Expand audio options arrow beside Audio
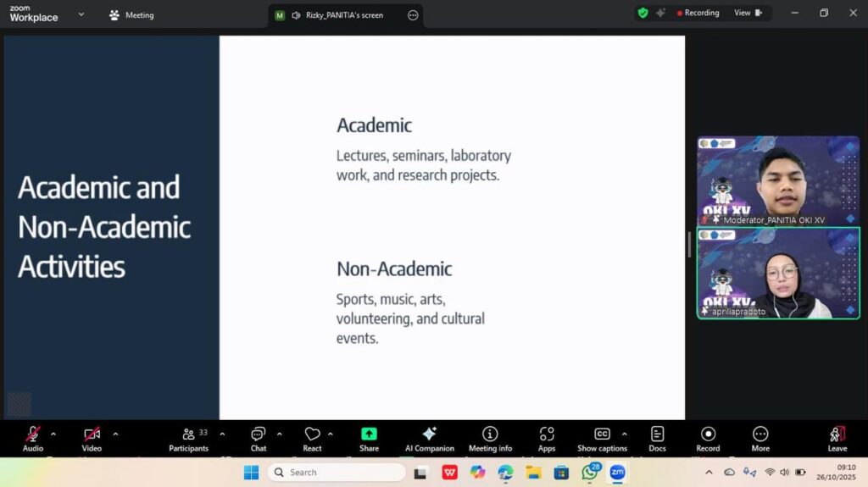The width and height of the screenshot is (868, 487). (53, 434)
